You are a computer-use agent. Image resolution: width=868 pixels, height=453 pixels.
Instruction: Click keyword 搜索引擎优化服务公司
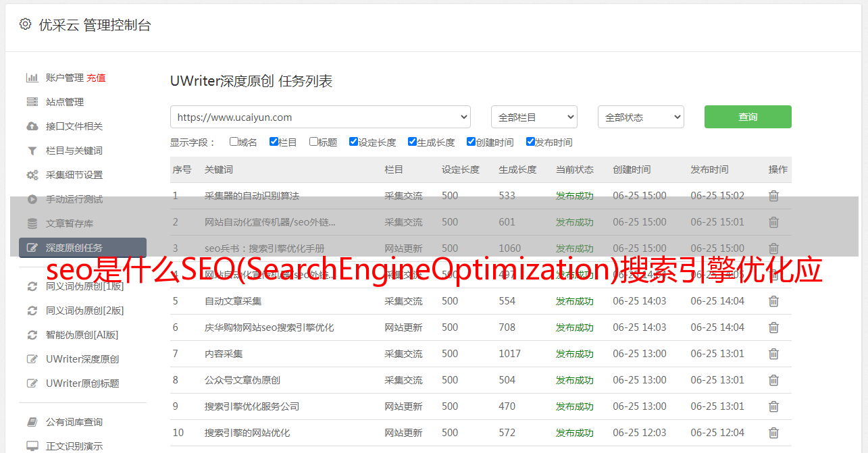point(252,406)
